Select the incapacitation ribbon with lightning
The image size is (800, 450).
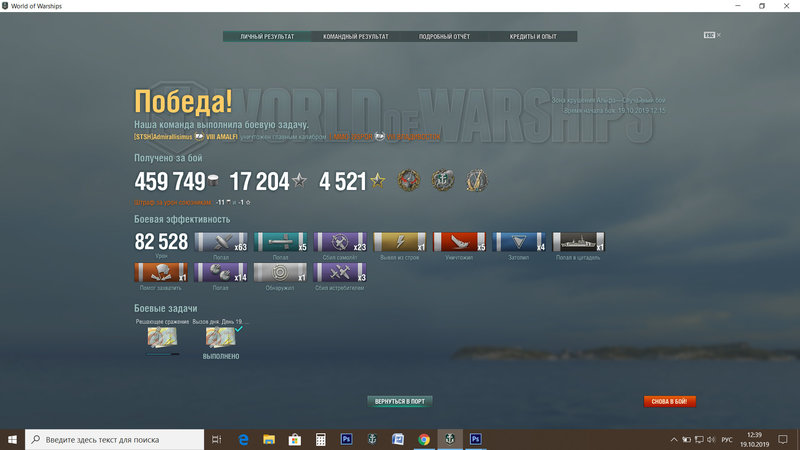pos(399,242)
